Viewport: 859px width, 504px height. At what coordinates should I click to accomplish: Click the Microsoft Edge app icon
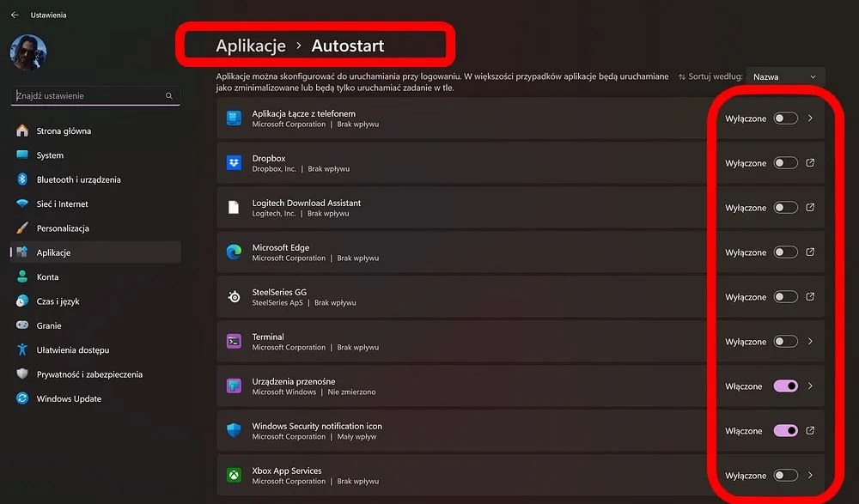coord(234,252)
